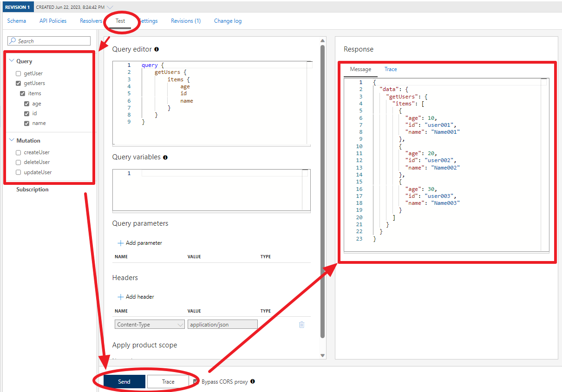Click the Bypass CORS proxy info icon
Screen dimensions: 562x392
tap(253, 381)
